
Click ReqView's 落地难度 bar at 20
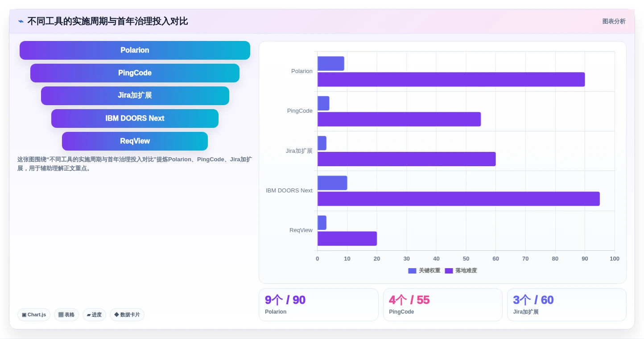pyautogui.click(x=347, y=239)
